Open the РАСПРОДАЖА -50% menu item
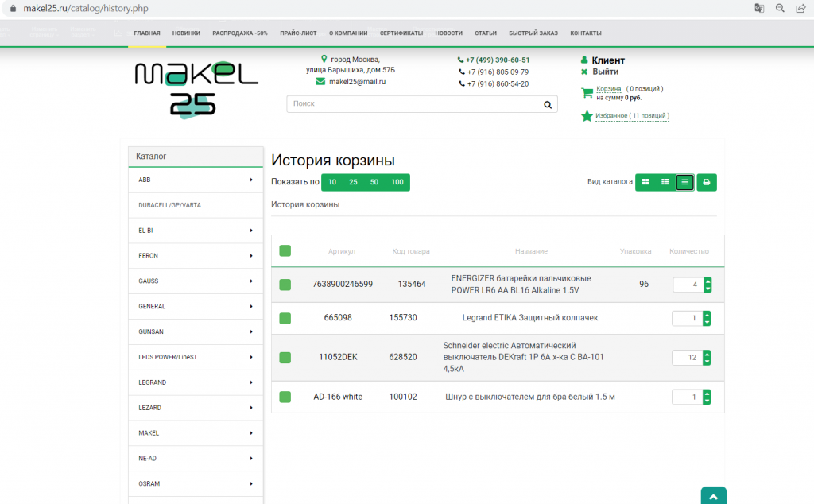Viewport: 814px width, 504px height. click(x=240, y=33)
